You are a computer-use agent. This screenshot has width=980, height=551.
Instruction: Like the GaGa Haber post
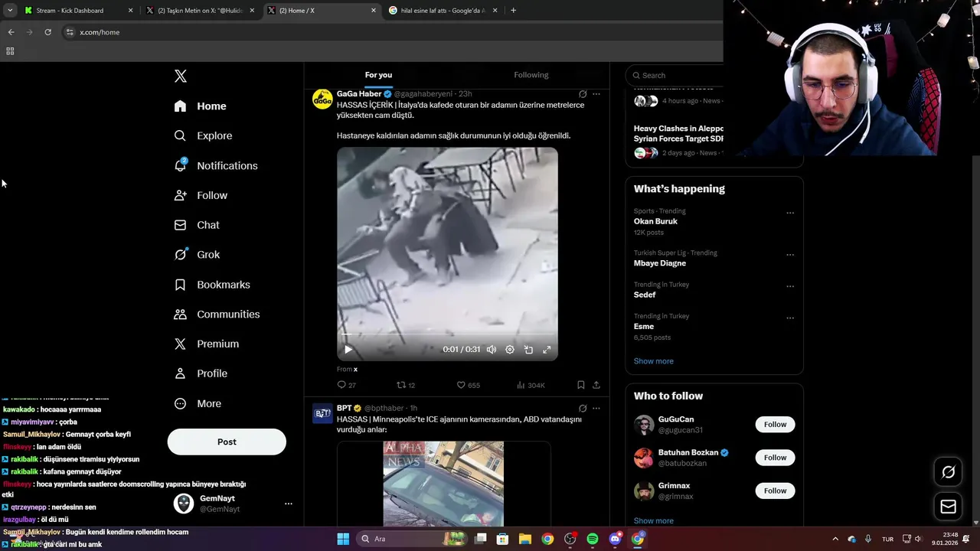pos(468,385)
